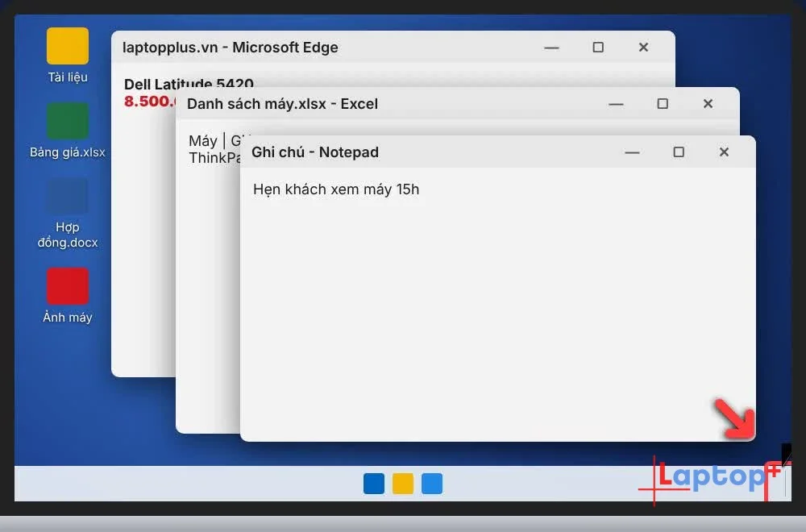
Task: Maximize the laptopplus.vn Microsoft Edge window
Action: [598, 48]
